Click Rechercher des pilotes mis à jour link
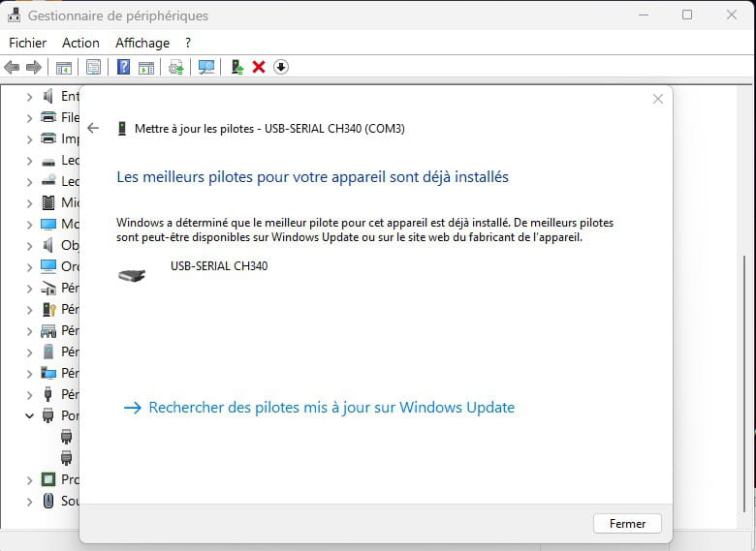Image resolution: width=756 pixels, height=551 pixels. (x=320, y=408)
